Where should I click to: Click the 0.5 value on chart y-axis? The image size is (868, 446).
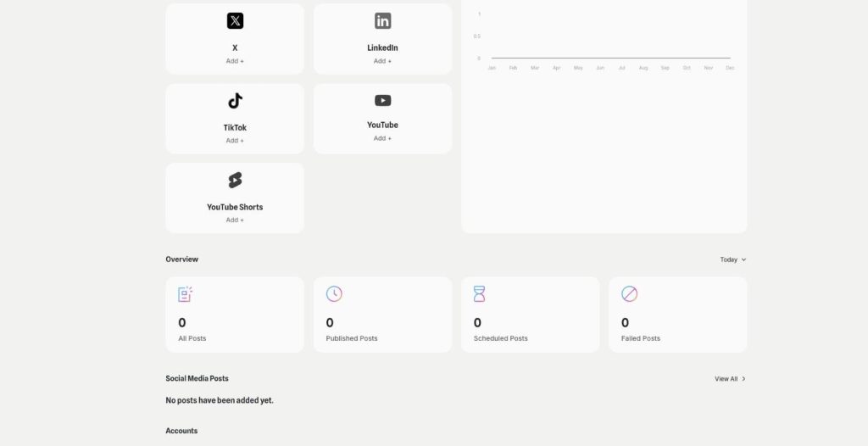coord(476,36)
